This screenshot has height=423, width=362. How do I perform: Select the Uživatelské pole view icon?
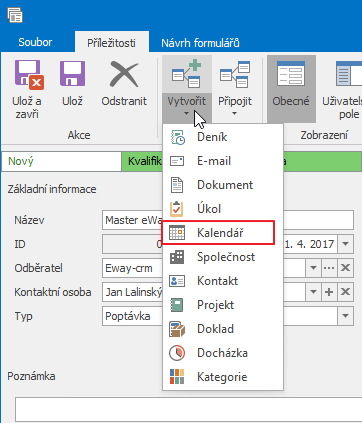click(349, 74)
